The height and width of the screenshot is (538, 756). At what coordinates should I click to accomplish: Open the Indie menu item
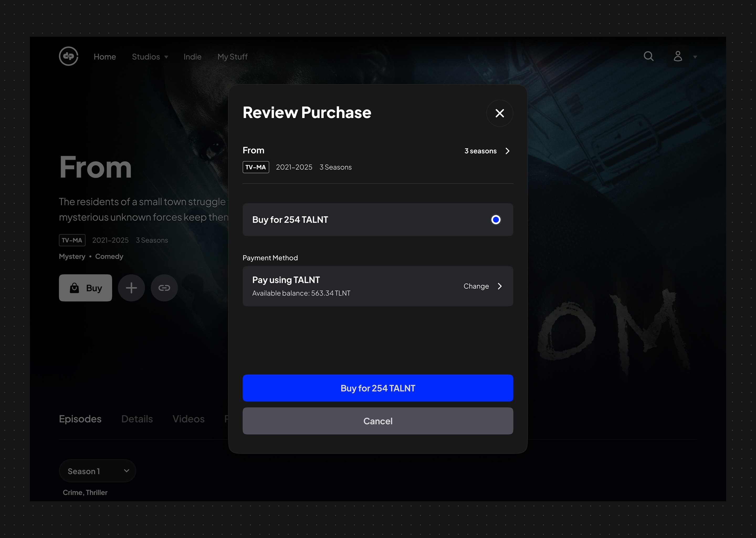tap(192, 57)
